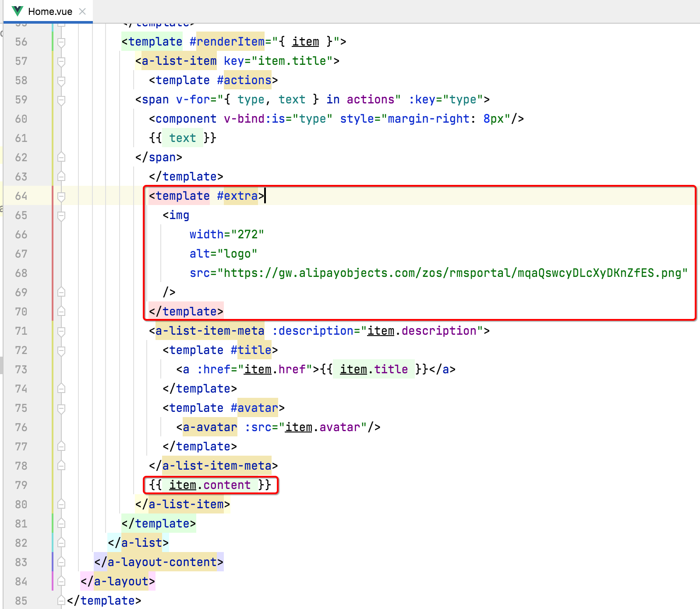
Task: Click {{ item.title }} interpolation
Action: (x=374, y=369)
